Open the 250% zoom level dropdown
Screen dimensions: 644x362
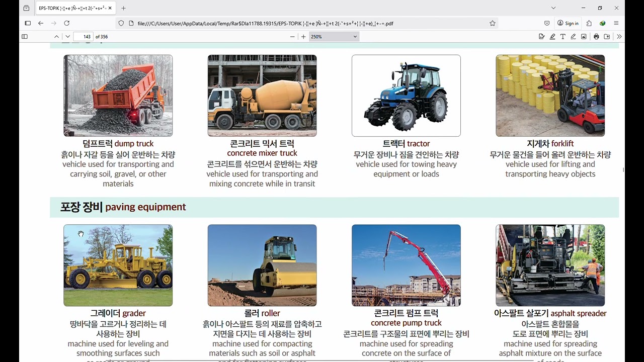point(334,37)
